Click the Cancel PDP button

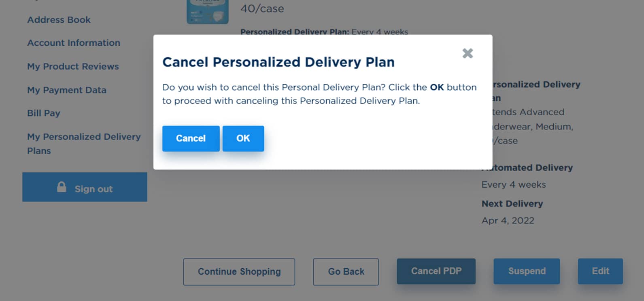coord(436,271)
